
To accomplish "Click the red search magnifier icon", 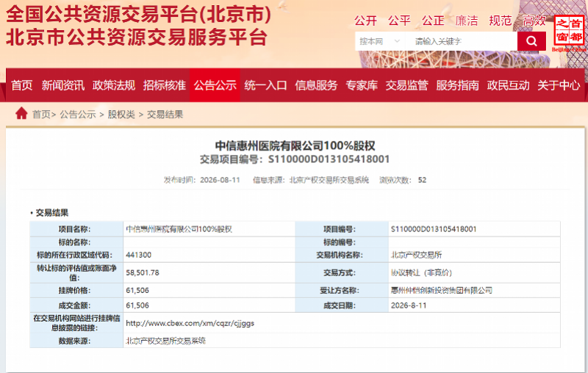I will [x=531, y=41].
